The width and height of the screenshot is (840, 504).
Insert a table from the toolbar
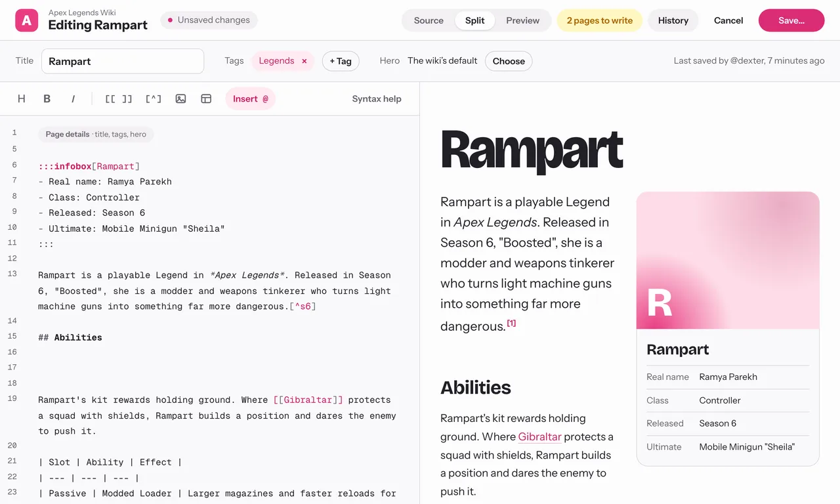coord(206,98)
